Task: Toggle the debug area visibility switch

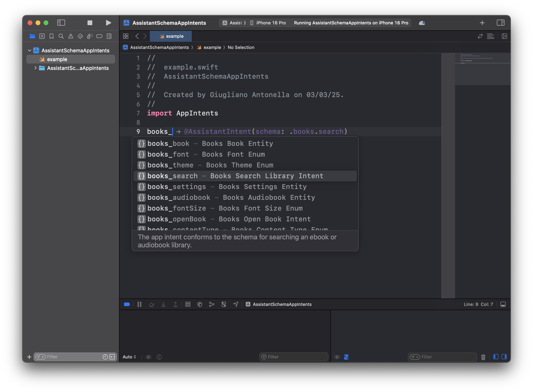Action: tap(127, 304)
